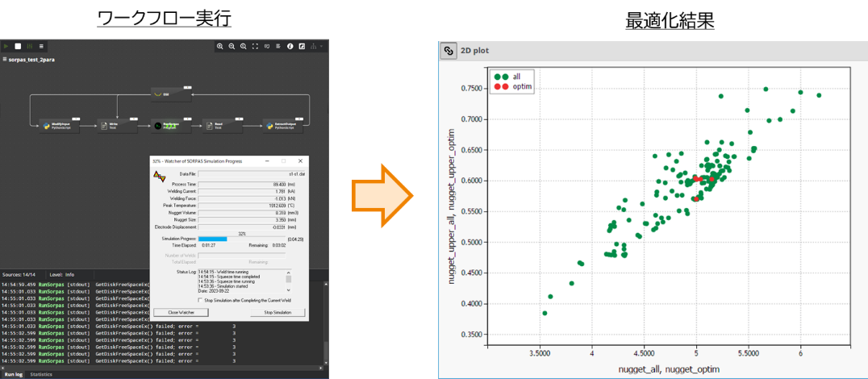Image resolution: width=868 pixels, height=379 pixels.
Task: Click the fit-to-screen icon in the canvas toolbar
Action: pos(255,46)
